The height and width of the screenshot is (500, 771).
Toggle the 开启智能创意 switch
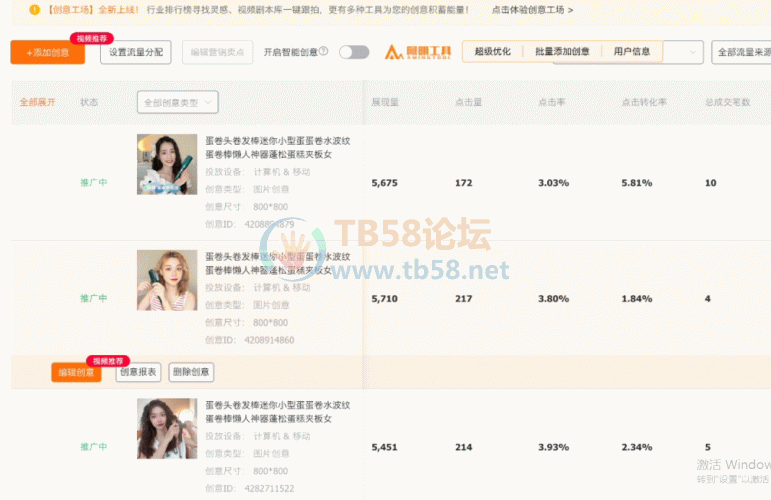point(353,52)
